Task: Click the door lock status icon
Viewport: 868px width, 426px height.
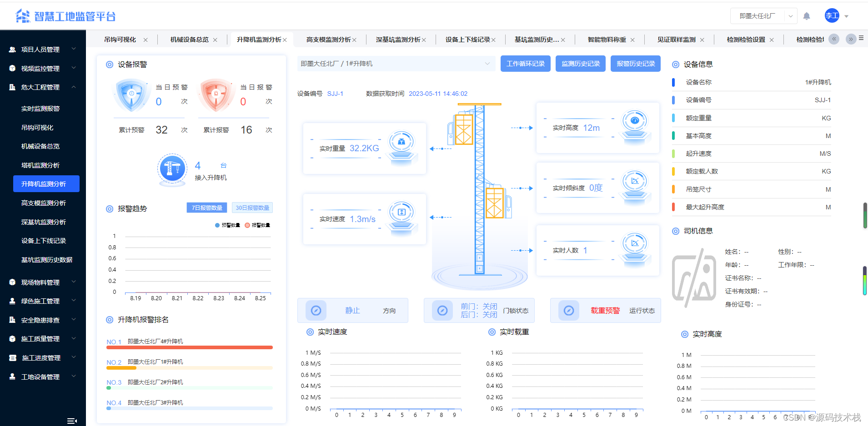Action: pyautogui.click(x=442, y=311)
